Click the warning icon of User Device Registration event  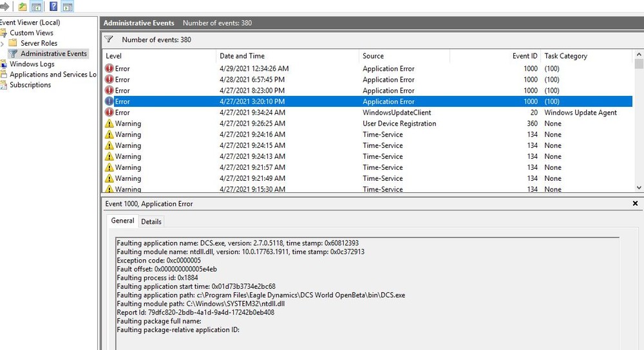(x=109, y=124)
